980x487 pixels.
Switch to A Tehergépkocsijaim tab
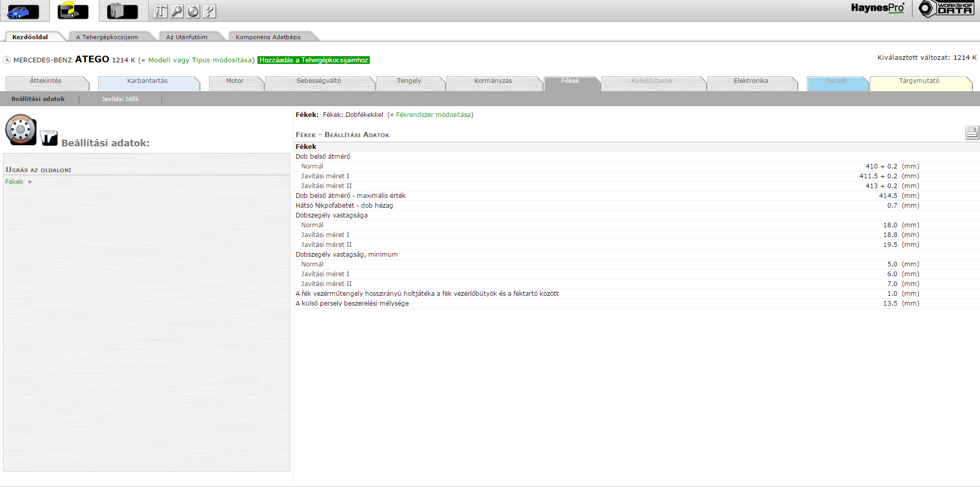pyautogui.click(x=107, y=37)
